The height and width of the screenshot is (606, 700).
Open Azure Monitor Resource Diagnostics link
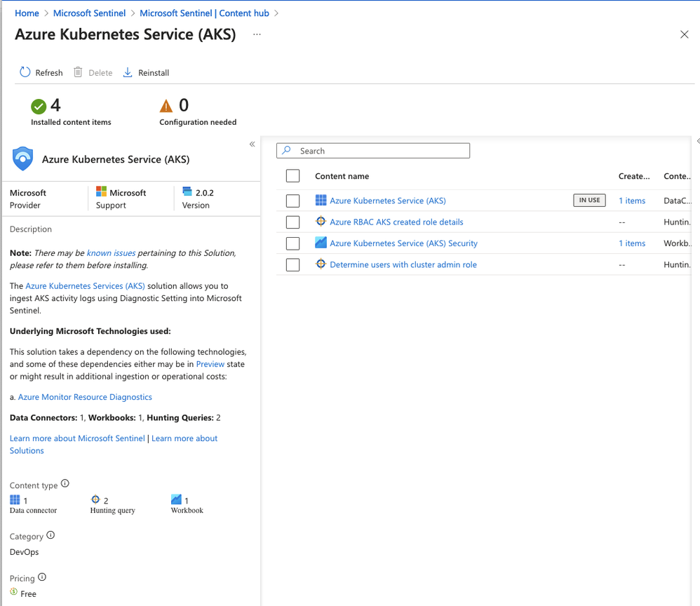coord(85,397)
